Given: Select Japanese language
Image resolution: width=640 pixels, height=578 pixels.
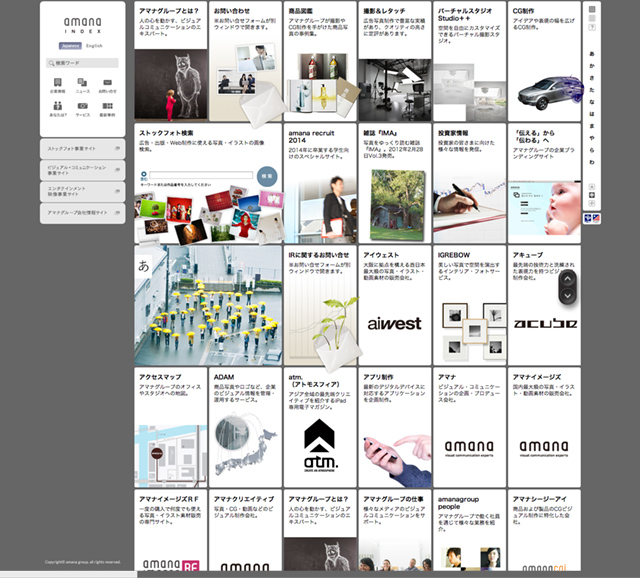Looking at the screenshot, I should tap(70, 46).
